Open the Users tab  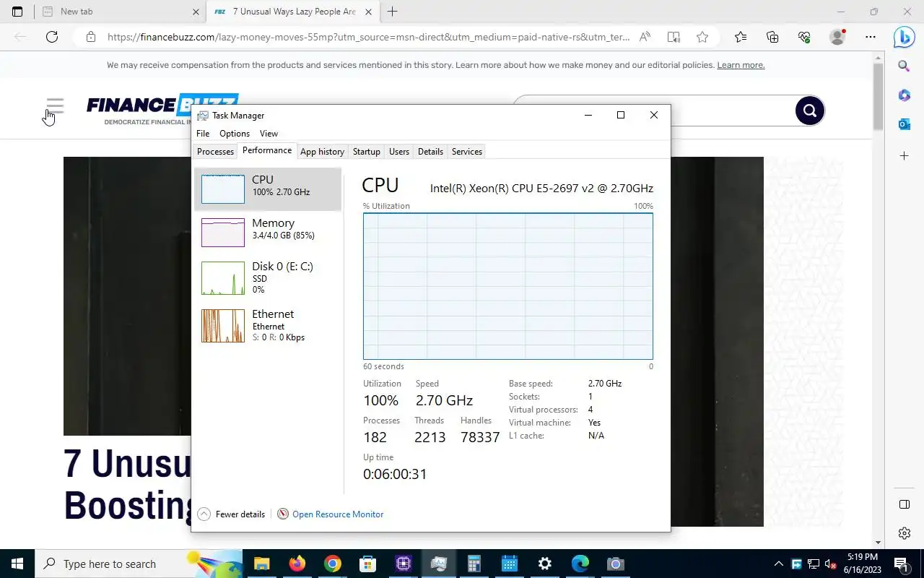pos(399,152)
